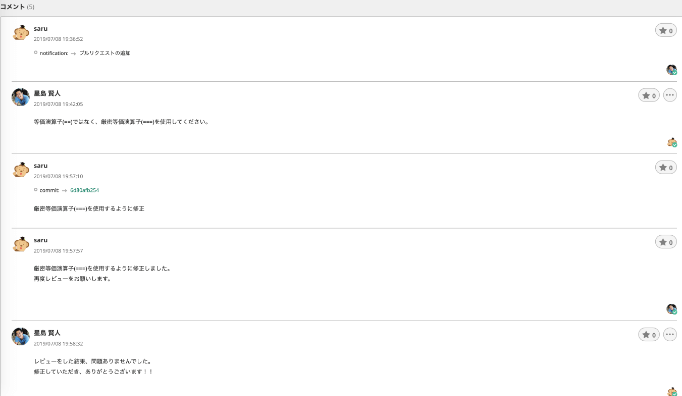The height and width of the screenshot is (396, 682).
Task: Click notified user icon under fourth comment
Action: (672, 309)
